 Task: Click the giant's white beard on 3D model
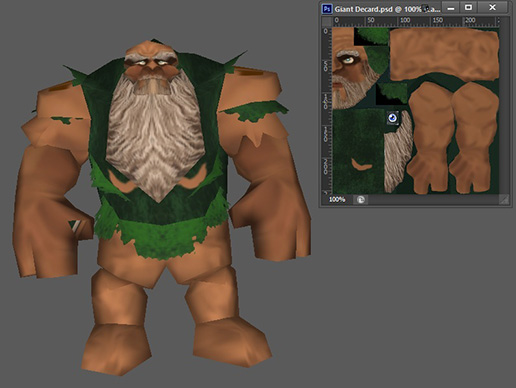154,137
